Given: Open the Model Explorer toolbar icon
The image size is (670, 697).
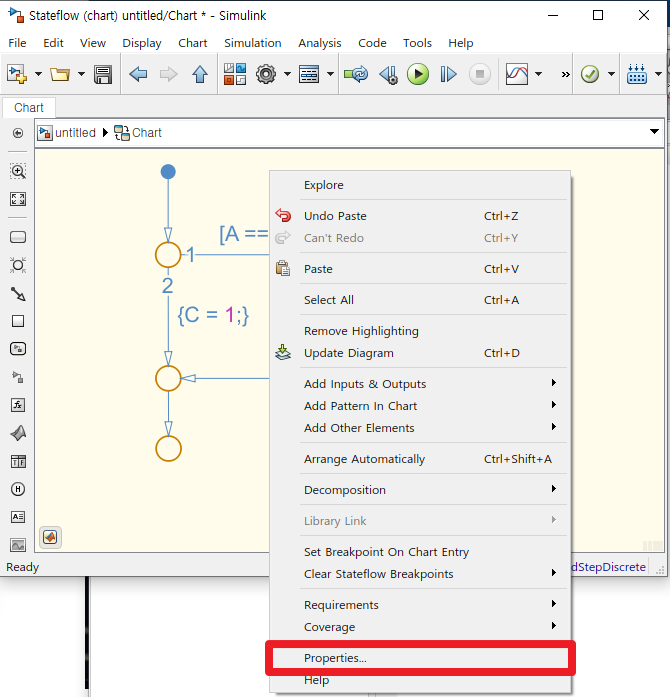Looking at the screenshot, I should [x=309, y=74].
